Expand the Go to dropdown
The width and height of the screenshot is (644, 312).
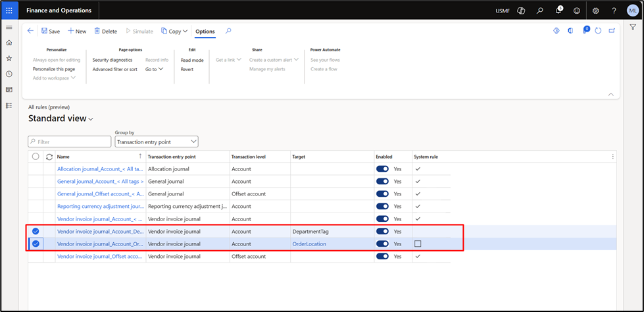coord(155,69)
